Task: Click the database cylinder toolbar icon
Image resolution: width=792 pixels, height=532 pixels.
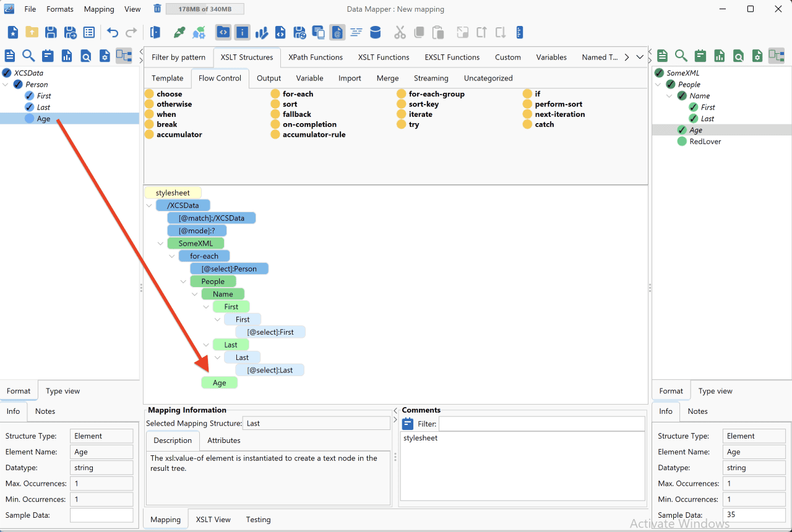Action: [x=375, y=32]
